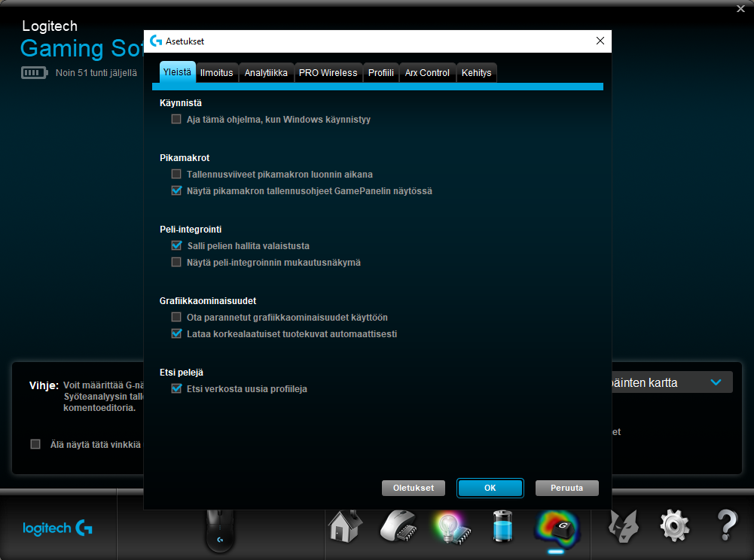Switch to the Arx Control tab
The image size is (754, 560).
[x=427, y=72]
